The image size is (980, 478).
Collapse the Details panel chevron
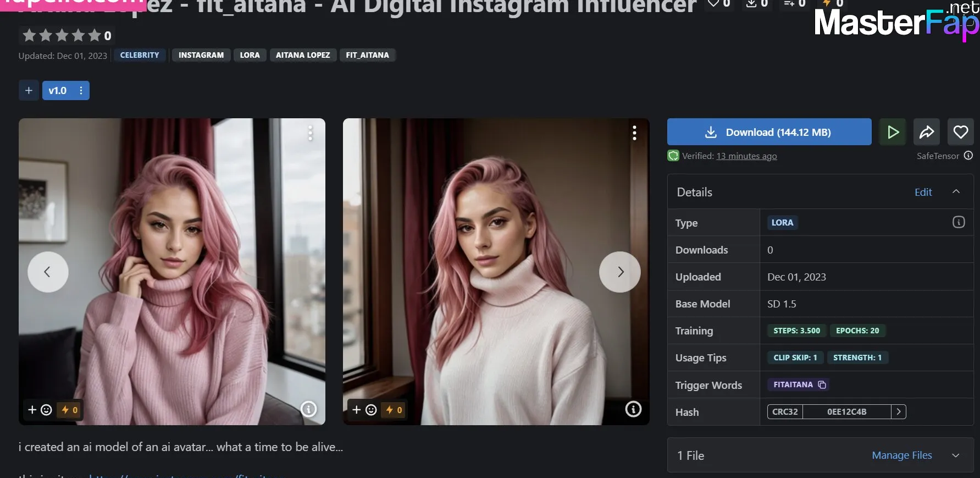click(956, 191)
